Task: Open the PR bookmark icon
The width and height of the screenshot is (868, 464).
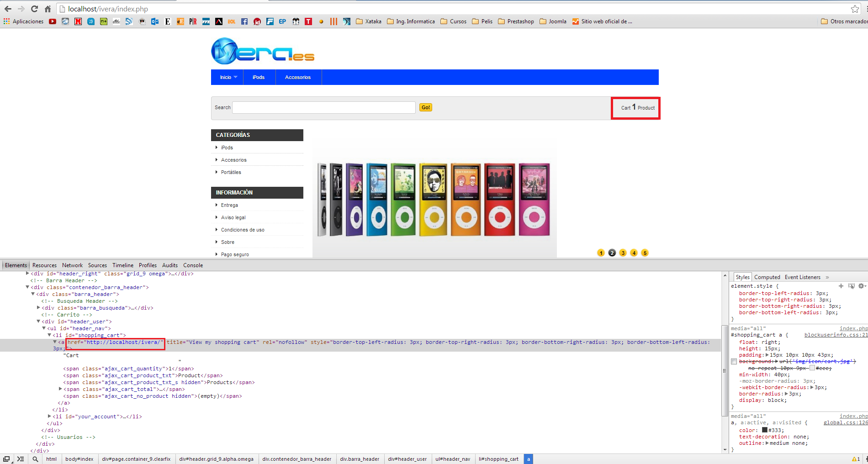Action: (x=193, y=21)
